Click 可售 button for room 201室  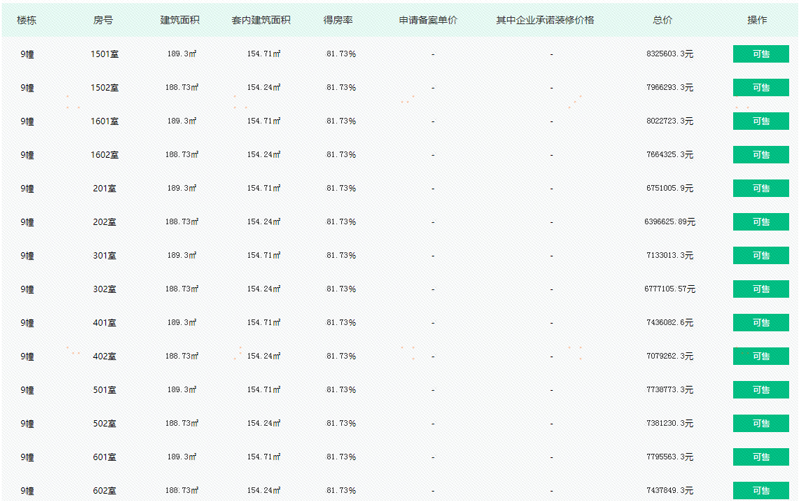[x=760, y=189]
